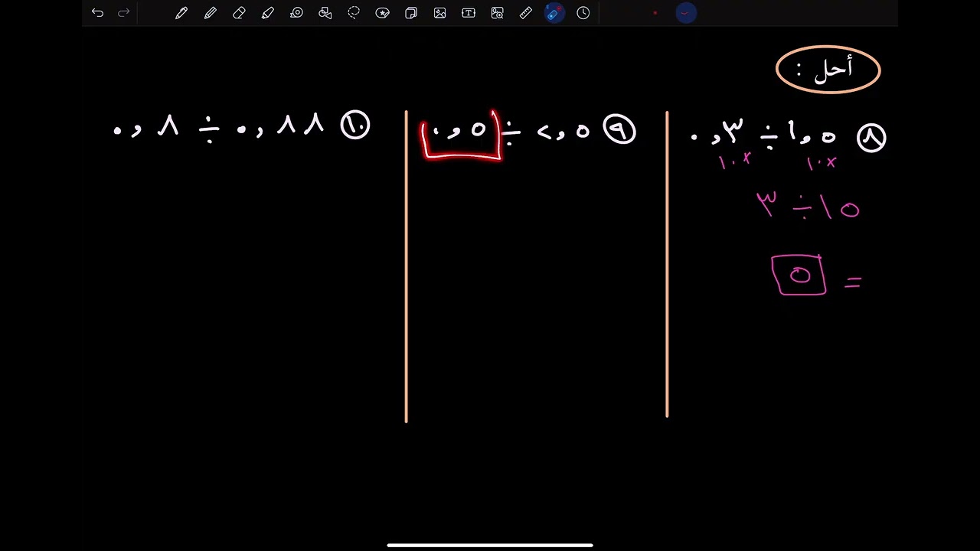Toggle the Ruler tool
980x551 pixels.
click(x=526, y=13)
